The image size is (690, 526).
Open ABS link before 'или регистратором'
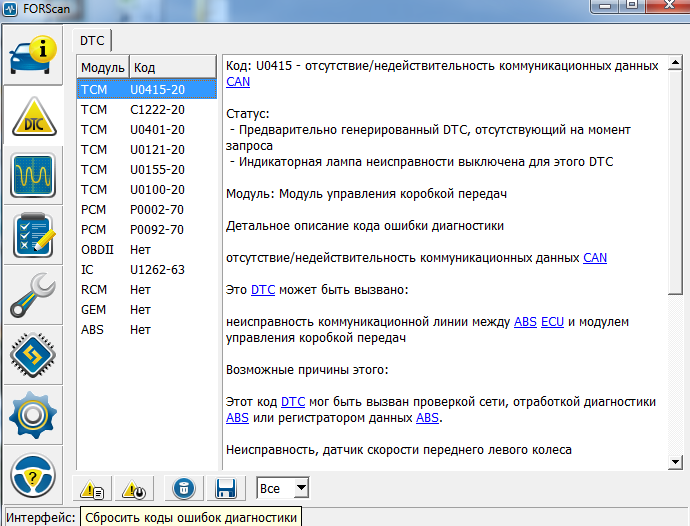click(x=237, y=418)
